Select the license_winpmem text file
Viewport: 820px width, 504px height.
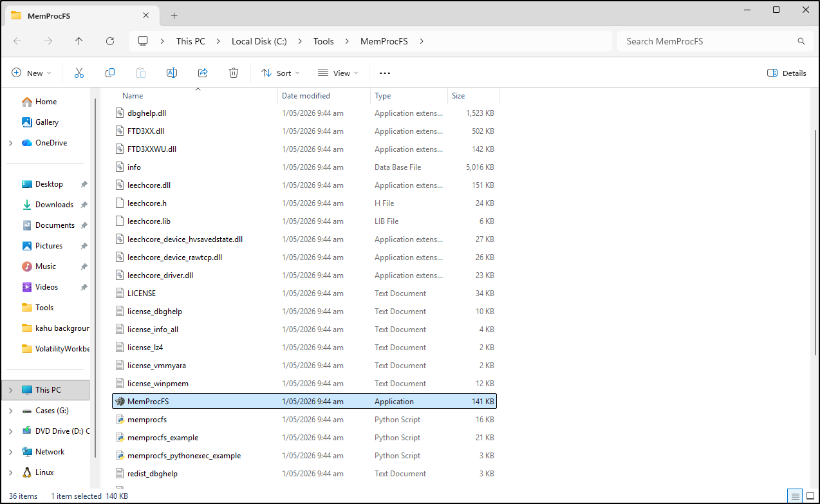tap(304, 383)
